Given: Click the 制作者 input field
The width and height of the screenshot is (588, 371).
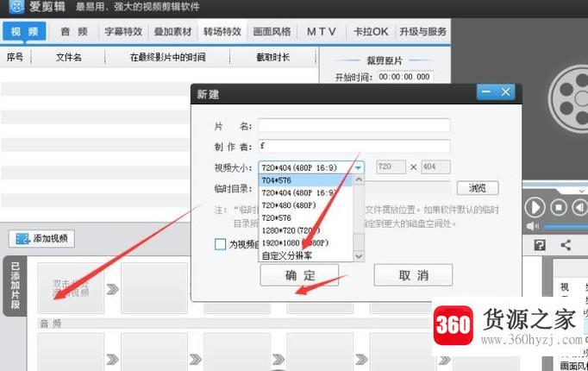Looking at the screenshot, I should (x=354, y=146).
